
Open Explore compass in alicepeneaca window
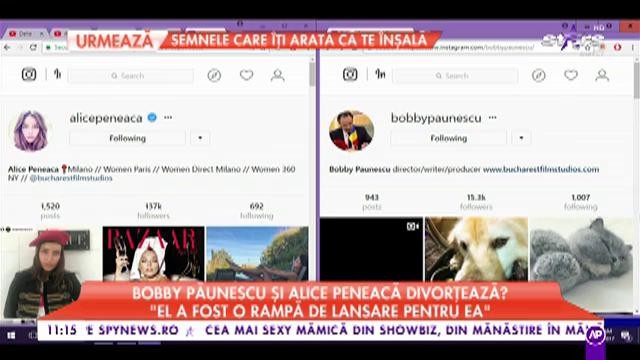coord(214,76)
